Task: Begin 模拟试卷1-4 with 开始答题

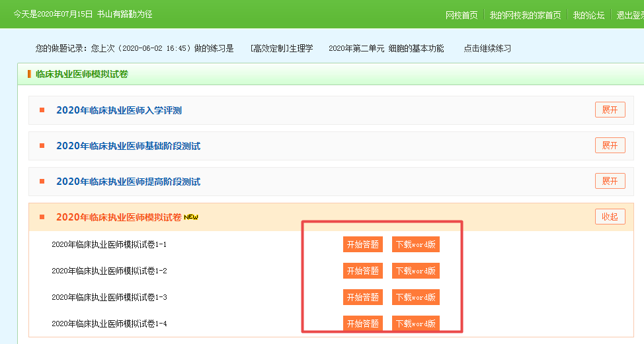Action: click(362, 324)
